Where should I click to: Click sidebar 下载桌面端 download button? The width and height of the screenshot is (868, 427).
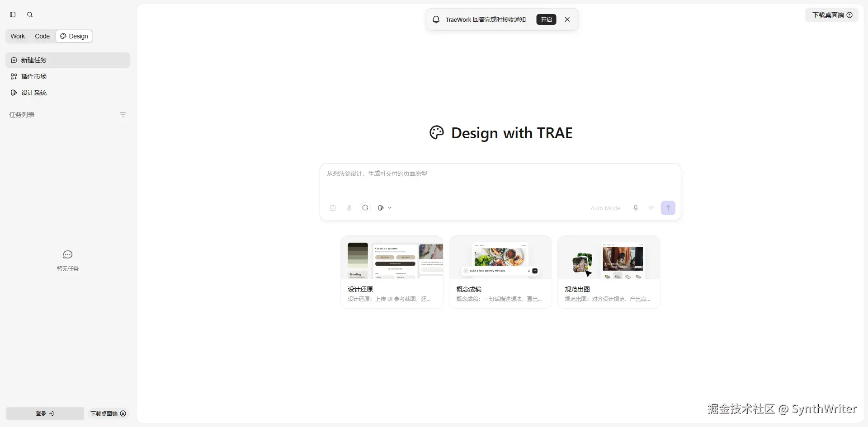(x=108, y=413)
